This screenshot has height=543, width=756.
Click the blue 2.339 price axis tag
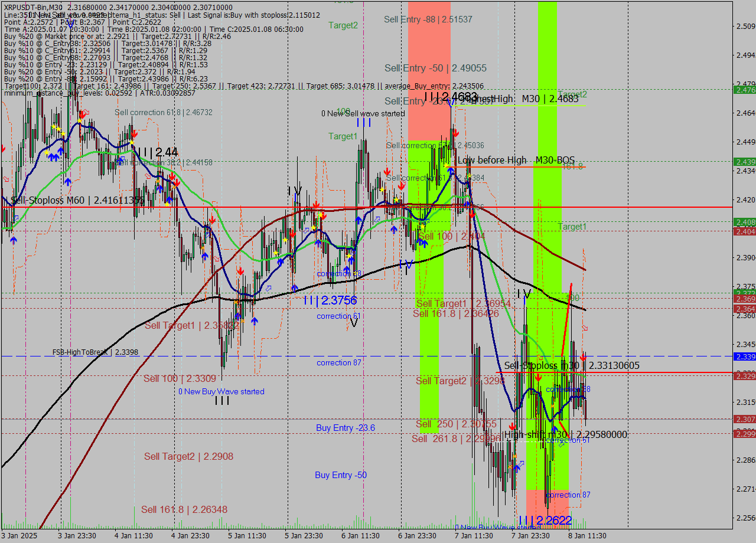pyautogui.click(x=744, y=356)
